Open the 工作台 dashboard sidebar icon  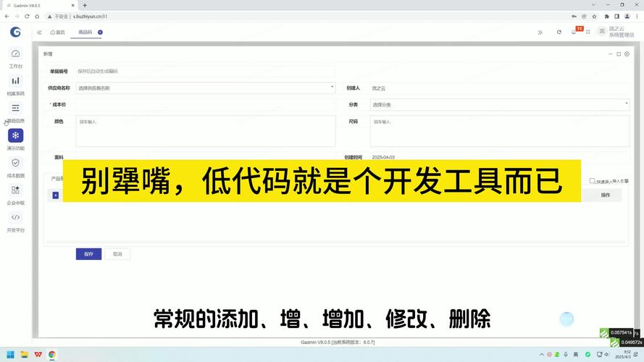pos(16,54)
